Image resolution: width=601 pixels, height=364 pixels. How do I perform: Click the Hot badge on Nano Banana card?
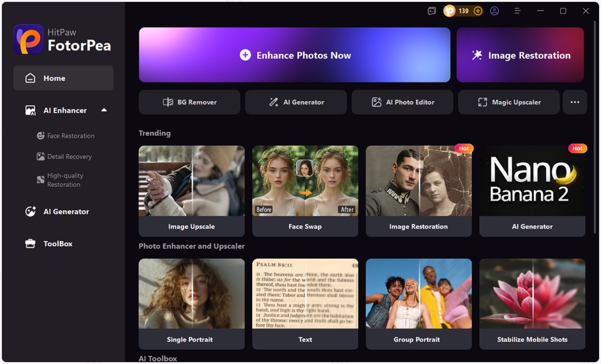(578, 148)
